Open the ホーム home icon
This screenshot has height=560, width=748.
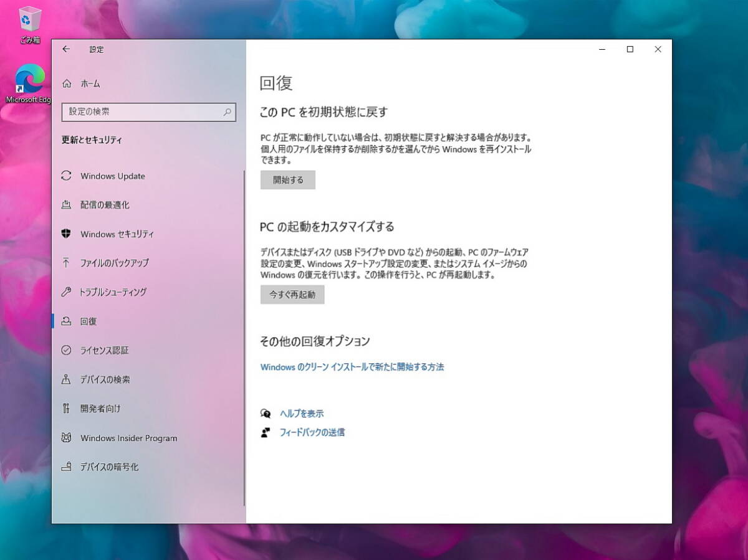coord(67,83)
